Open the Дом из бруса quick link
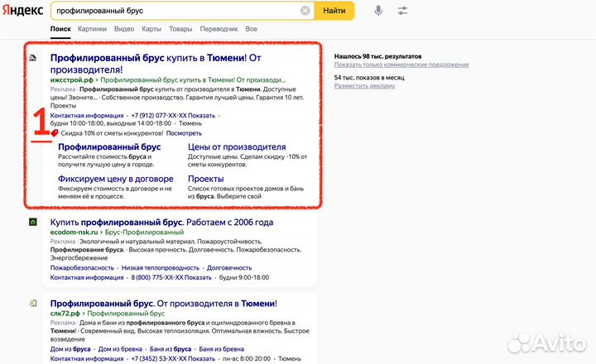The image size is (596, 364). [x=70, y=349]
